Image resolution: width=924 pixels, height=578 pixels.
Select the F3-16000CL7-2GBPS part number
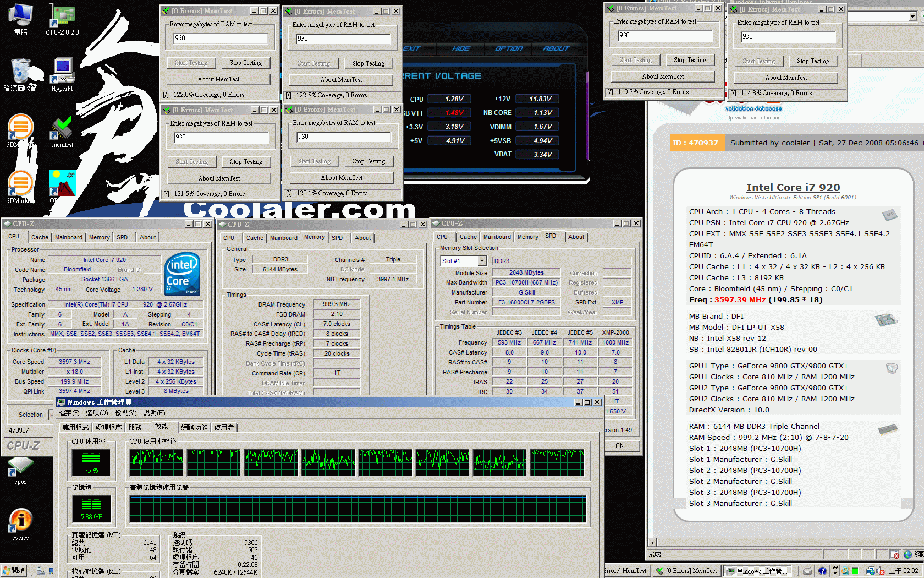point(526,303)
